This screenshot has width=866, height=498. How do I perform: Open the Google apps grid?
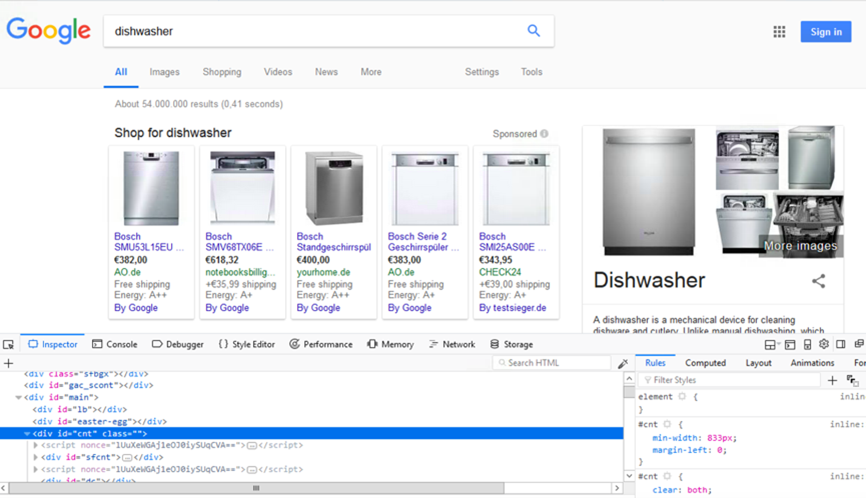click(779, 32)
